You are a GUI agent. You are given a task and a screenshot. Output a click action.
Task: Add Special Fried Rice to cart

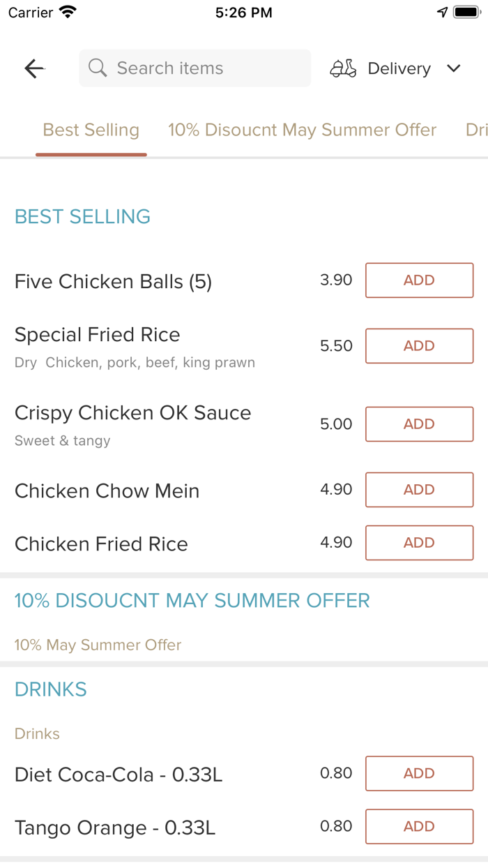(x=418, y=345)
